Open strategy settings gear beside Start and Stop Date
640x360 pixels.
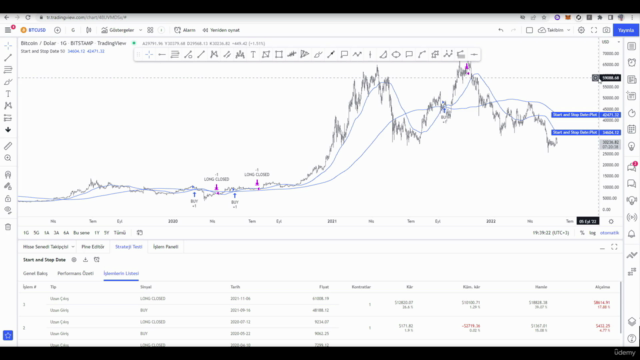pyautogui.click(x=74, y=260)
